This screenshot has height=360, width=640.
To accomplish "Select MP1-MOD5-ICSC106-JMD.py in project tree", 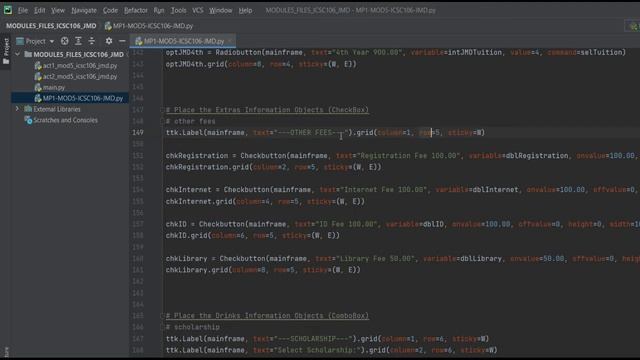I will 83,98.
